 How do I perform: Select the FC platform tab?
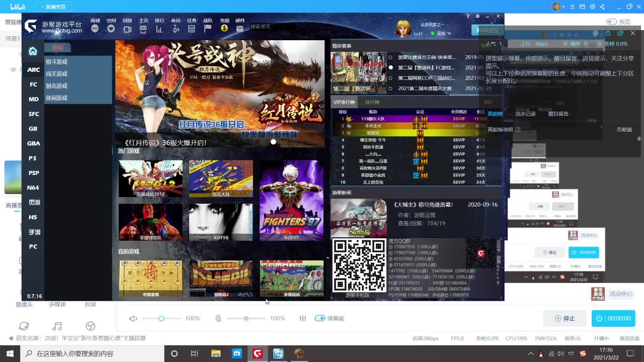pos(33,84)
